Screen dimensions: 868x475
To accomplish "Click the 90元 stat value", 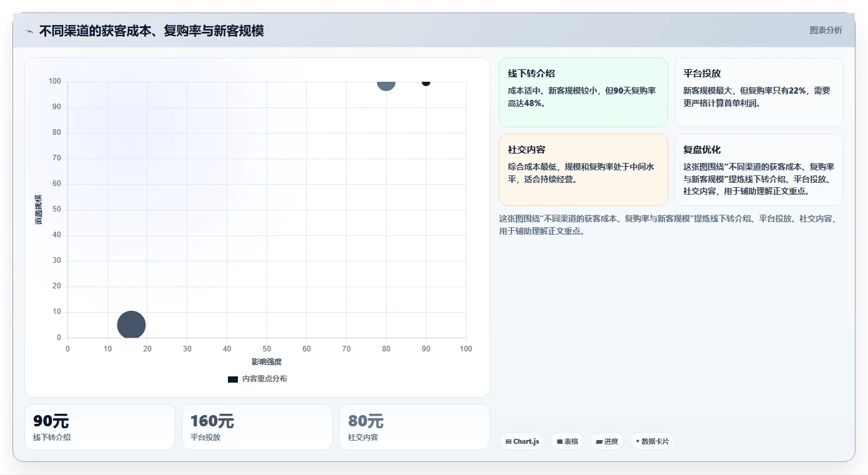I will pos(51,421).
